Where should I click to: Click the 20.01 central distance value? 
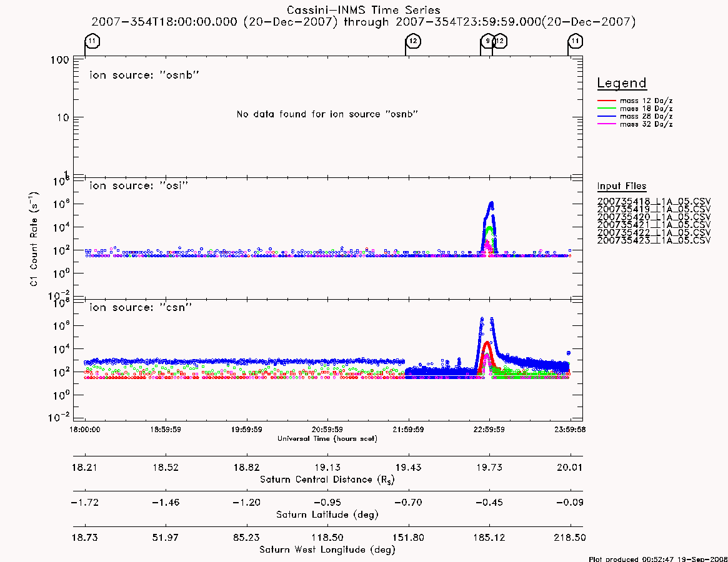[x=570, y=467]
